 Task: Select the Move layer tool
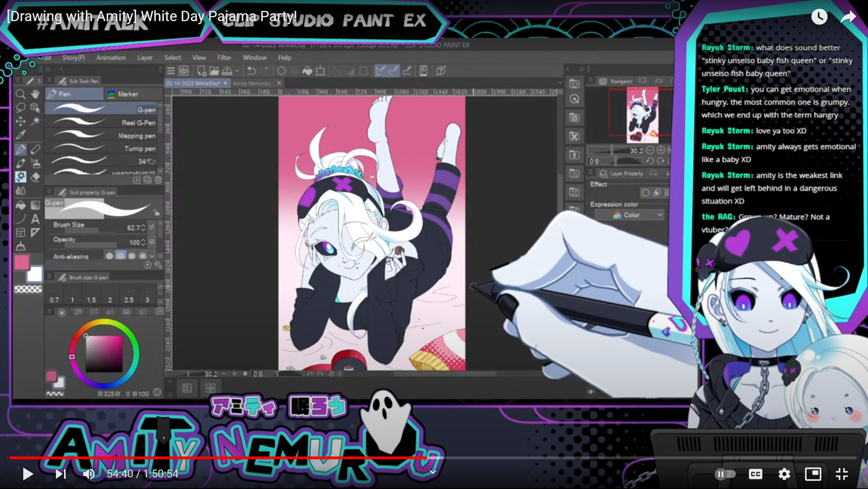[20, 121]
